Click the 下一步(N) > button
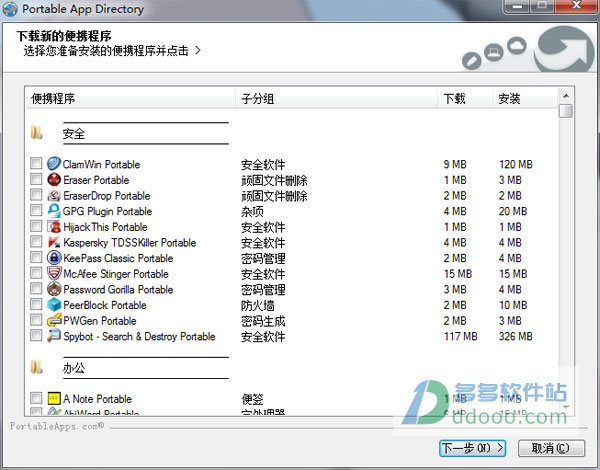Image resolution: width=600 pixels, height=470 pixels. tap(473, 448)
